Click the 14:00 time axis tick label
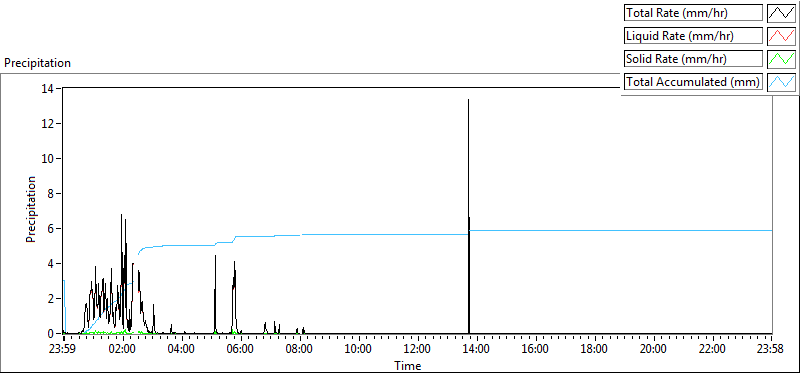 click(477, 350)
